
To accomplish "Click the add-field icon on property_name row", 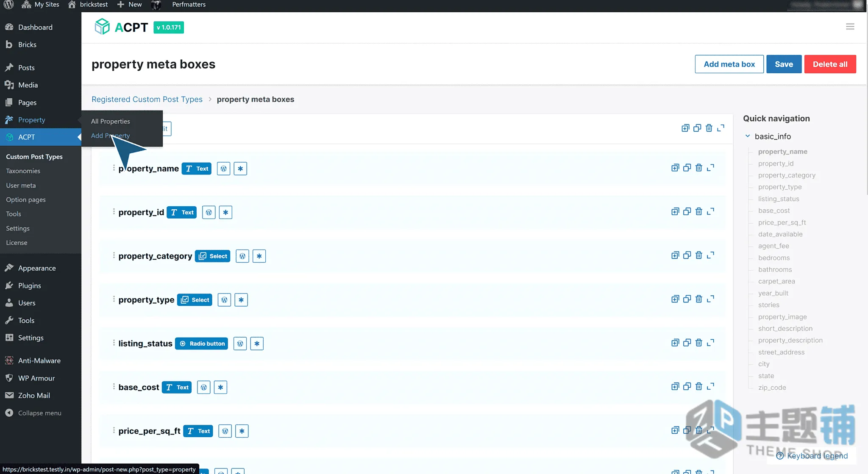I will (675, 168).
